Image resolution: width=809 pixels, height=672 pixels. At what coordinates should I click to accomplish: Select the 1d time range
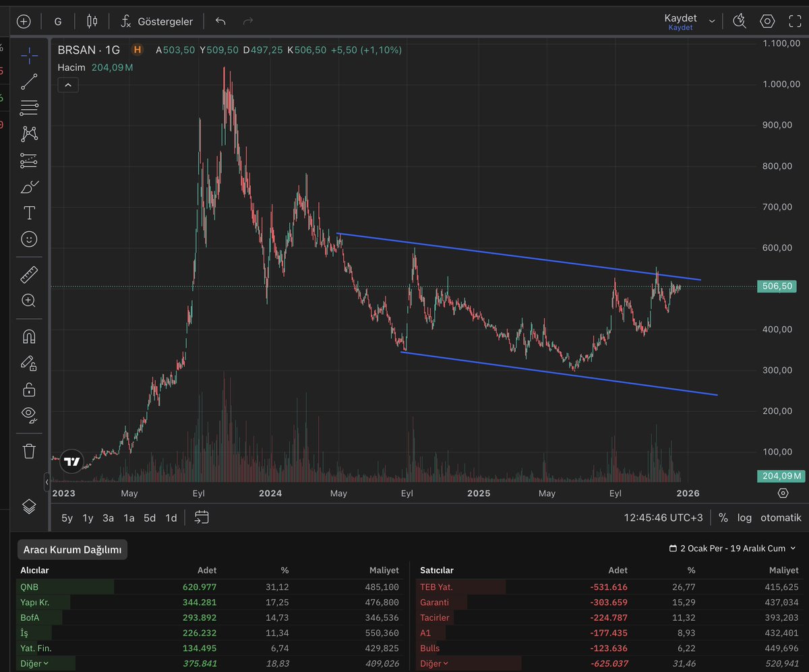171,518
